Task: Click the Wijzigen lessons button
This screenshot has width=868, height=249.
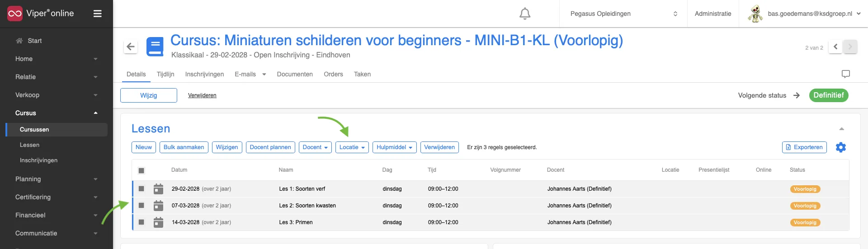Action: 227,147
